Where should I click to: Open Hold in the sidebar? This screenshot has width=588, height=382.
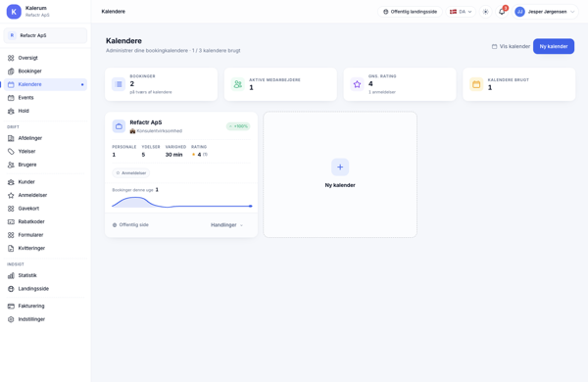click(x=45, y=111)
